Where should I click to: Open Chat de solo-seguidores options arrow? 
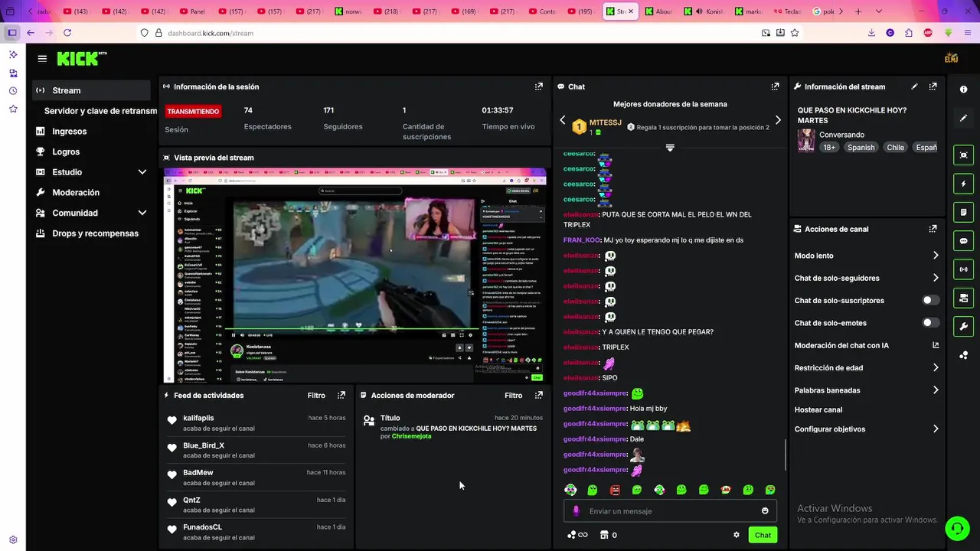[935, 278]
